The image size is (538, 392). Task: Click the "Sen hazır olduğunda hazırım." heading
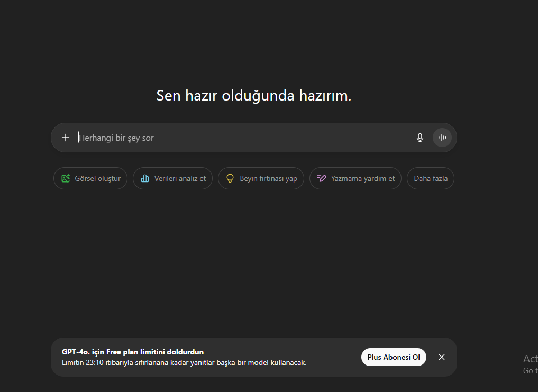(x=254, y=95)
